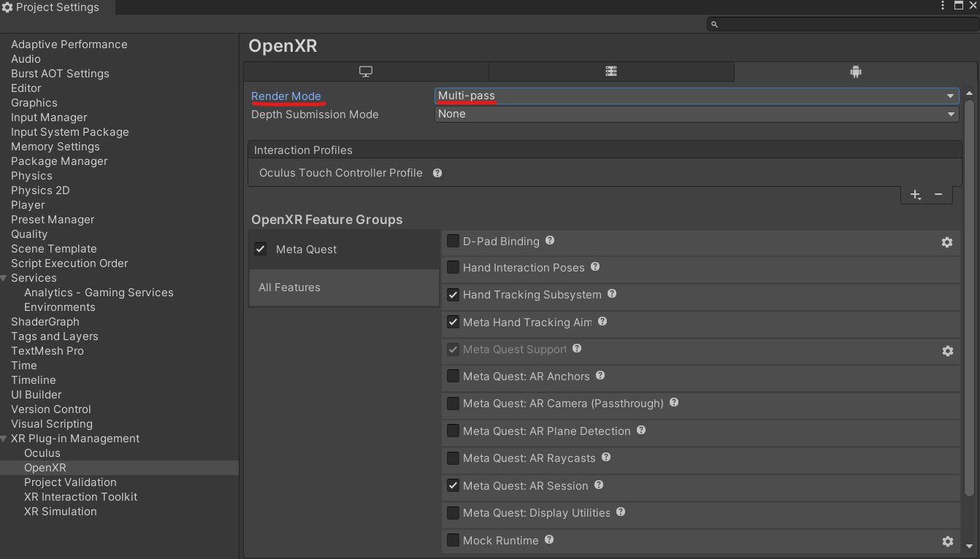This screenshot has height=559, width=980.
Task: Select the standalone desktop platform tab
Action: pyautogui.click(x=366, y=72)
